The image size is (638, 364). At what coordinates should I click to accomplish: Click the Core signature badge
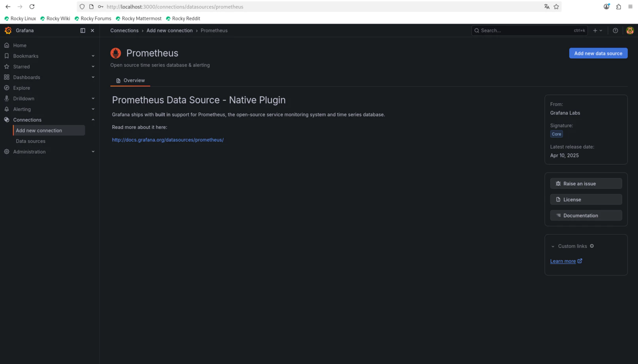coord(556,134)
